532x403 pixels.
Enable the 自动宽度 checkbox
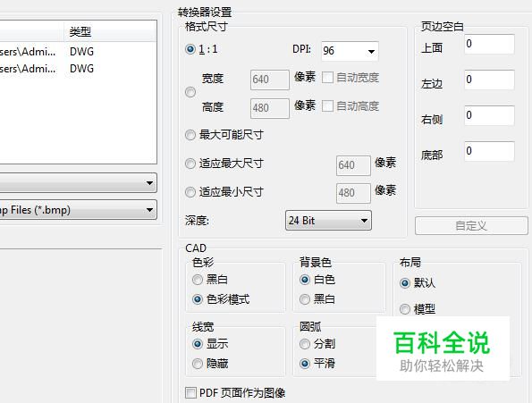coord(327,78)
